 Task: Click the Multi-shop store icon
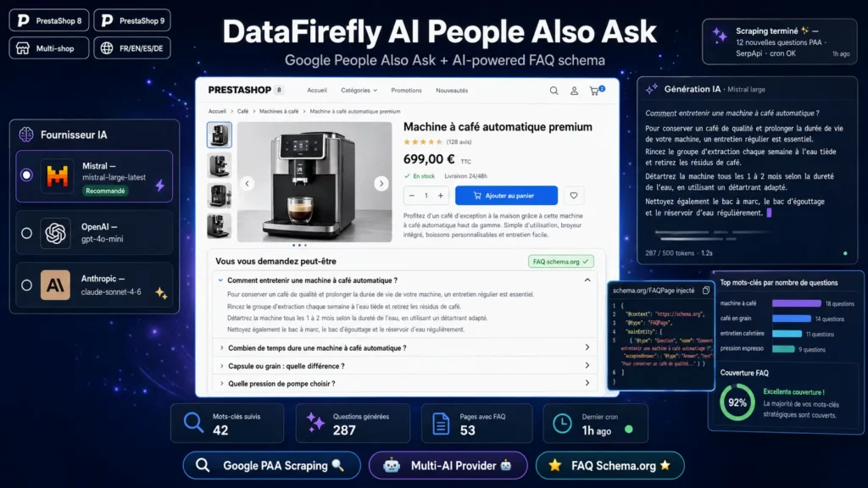tap(23, 48)
